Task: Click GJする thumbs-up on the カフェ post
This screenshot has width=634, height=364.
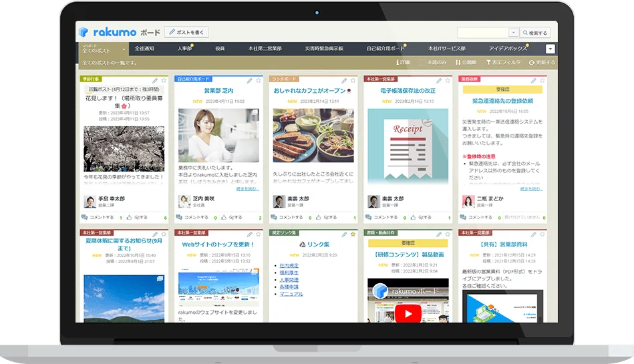Action: point(326,217)
